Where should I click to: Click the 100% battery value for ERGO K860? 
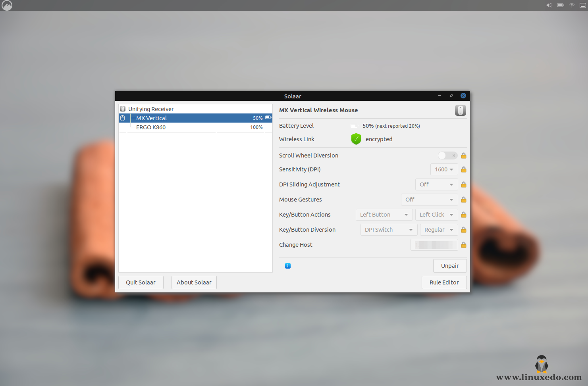tap(256, 127)
